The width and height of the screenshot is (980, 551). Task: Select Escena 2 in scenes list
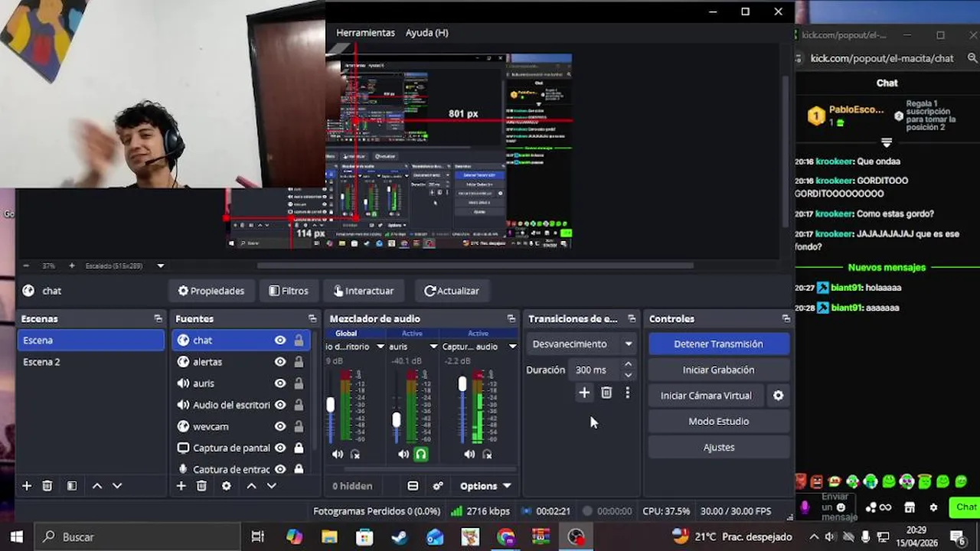pyautogui.click(x=90, y=362)
